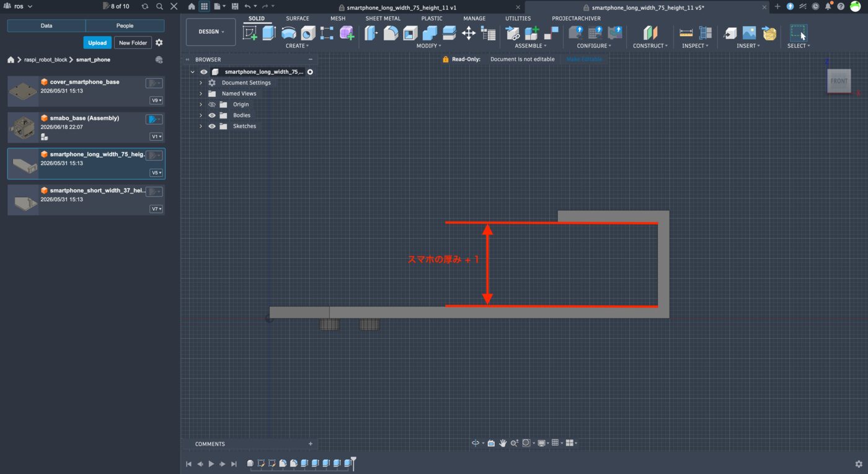The height and width of the screenshot is (474, 868).
Task: Expand the Named Views node
Action: point(201,94)
